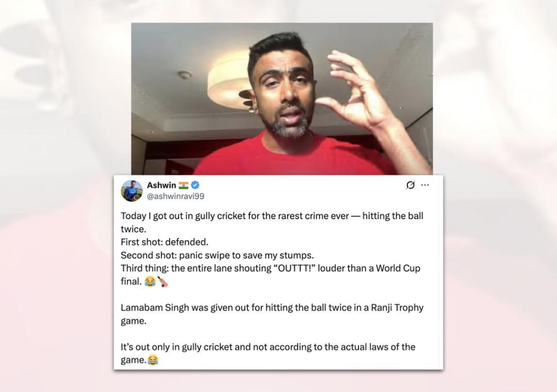
Task: Click the India flag emoji next to Ashwin
Action: (x=184, y=185)
